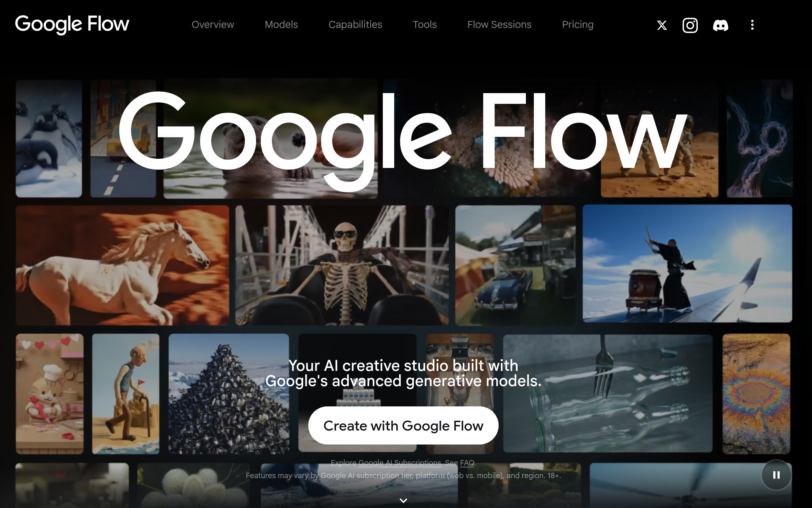
Task: Open the Models nav item
Action: tap(281, 24)
